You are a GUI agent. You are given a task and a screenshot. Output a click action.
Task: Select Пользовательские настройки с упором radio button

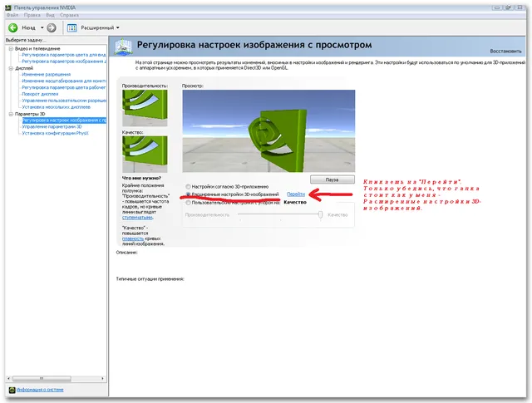pos(189,203)
